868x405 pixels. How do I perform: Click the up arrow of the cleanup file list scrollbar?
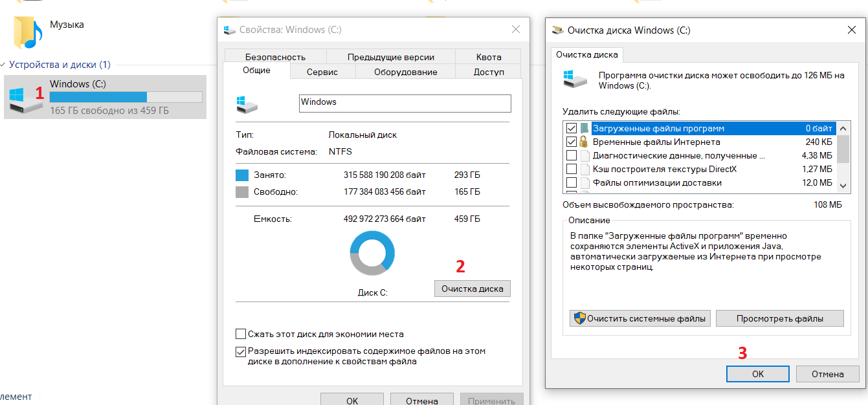[x=843, y=128]
